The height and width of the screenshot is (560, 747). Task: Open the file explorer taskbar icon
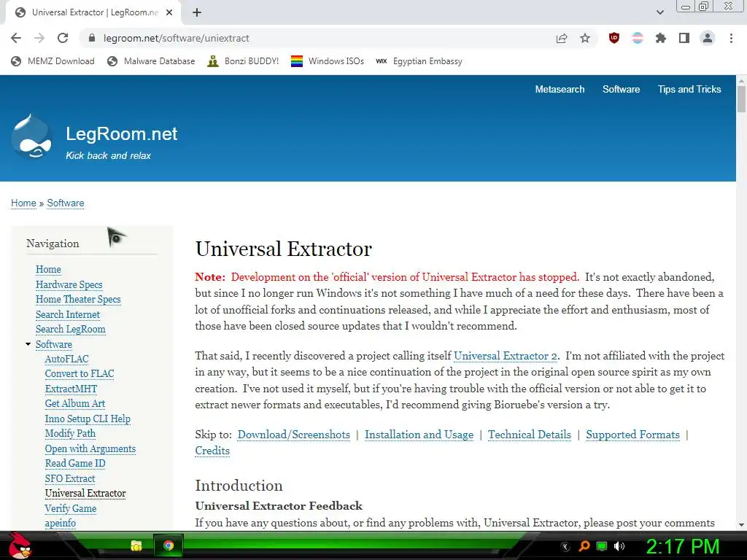click(x=136, y=545)
